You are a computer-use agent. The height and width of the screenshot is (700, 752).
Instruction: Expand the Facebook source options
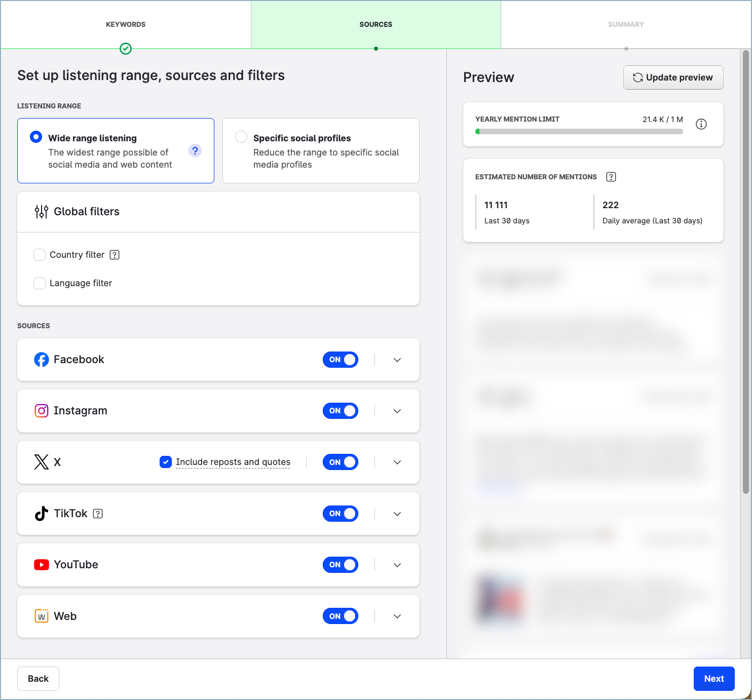point(397,360)
